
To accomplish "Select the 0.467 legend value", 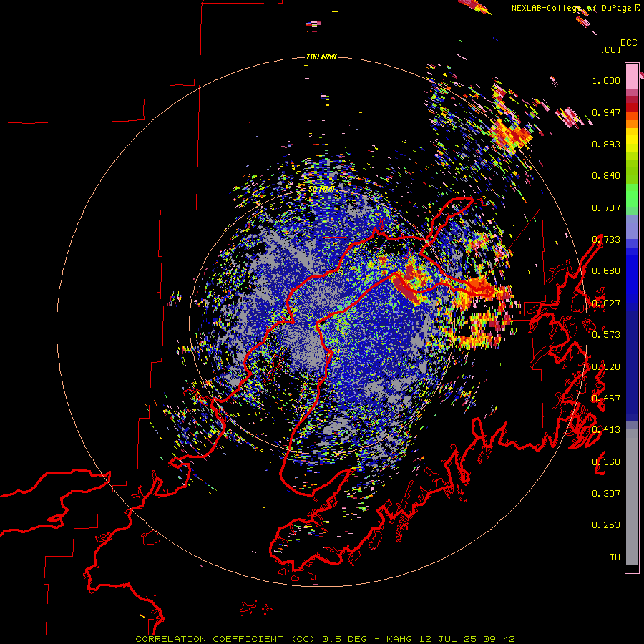I will pyautogui.click(x=606, y=399).
